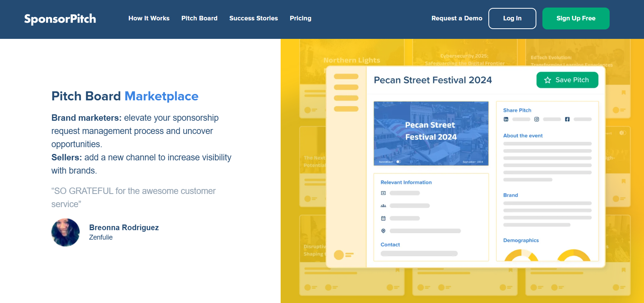Click the Save Pitch button
The image size is (644, 303).
[567, 80]
